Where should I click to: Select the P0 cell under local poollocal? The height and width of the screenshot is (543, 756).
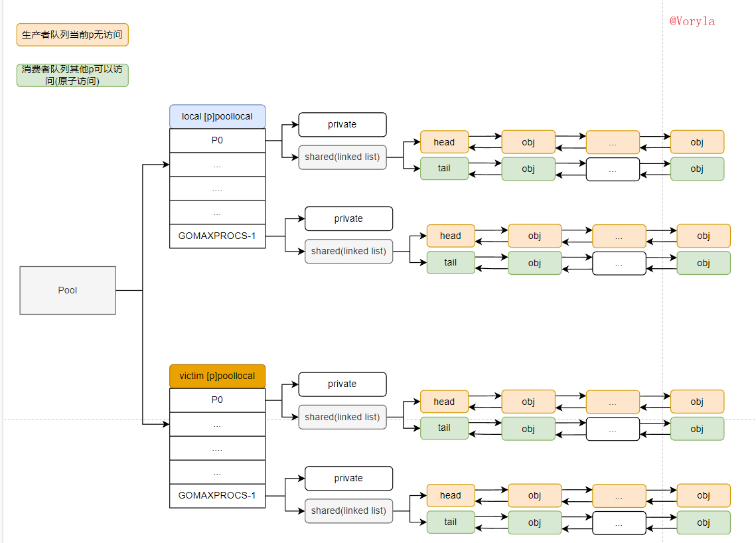(217, 139)
